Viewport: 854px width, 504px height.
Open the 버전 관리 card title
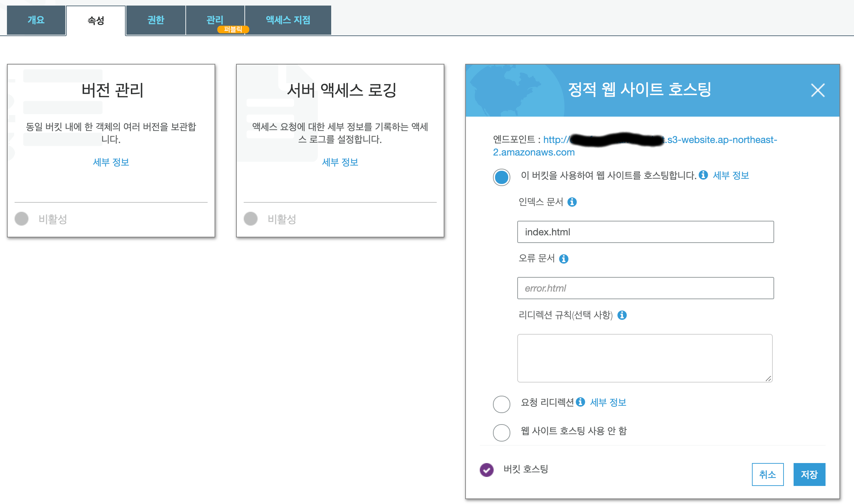[112, 90]
